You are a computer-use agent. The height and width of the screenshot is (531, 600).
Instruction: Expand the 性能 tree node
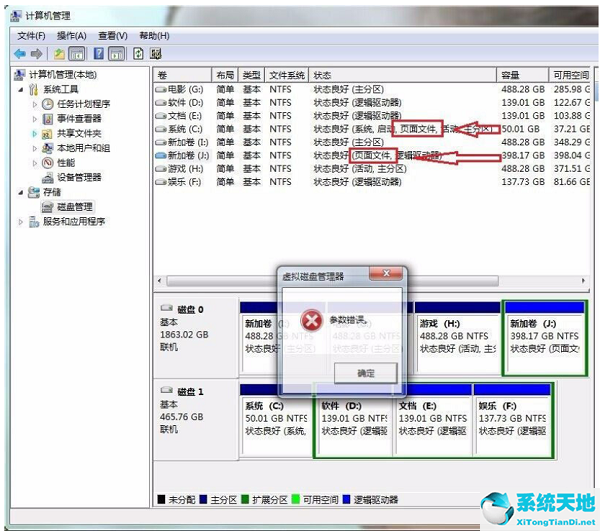click(35, 163)
